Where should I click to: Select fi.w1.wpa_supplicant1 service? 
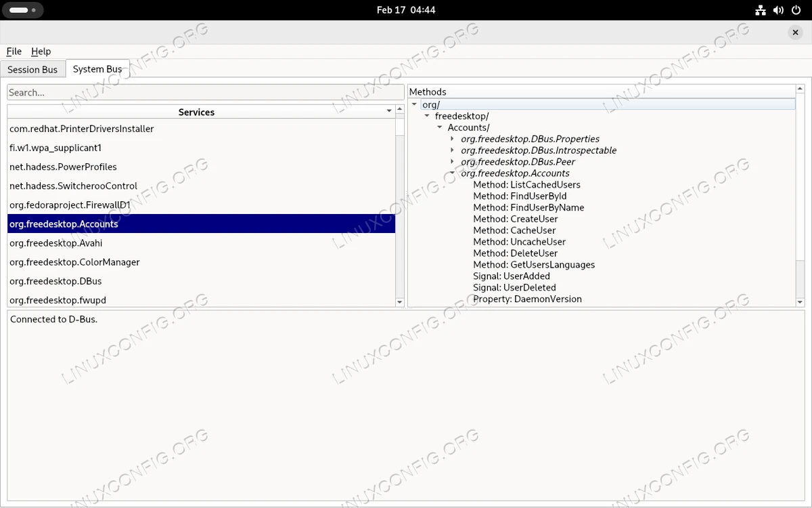pyautogui.click(x=201, y=148)
